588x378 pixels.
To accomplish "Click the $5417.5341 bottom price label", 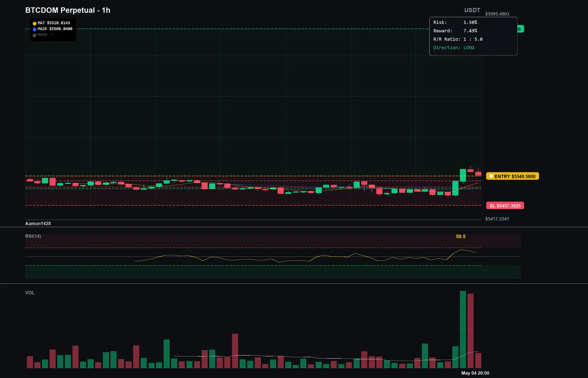I will [x=497, y=219].
